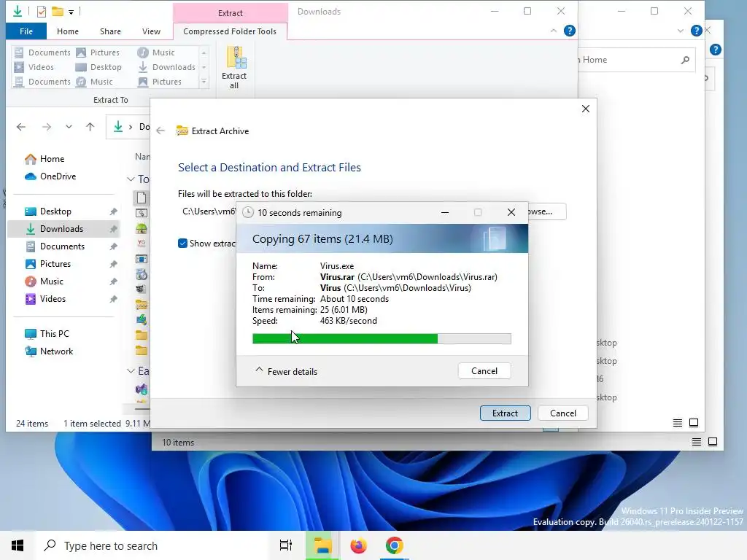The height and width of the screenshot is (560, 747).
Task: Expand the ribbon in the Home window
Action: pyautogui.click(x=681, y=31)
